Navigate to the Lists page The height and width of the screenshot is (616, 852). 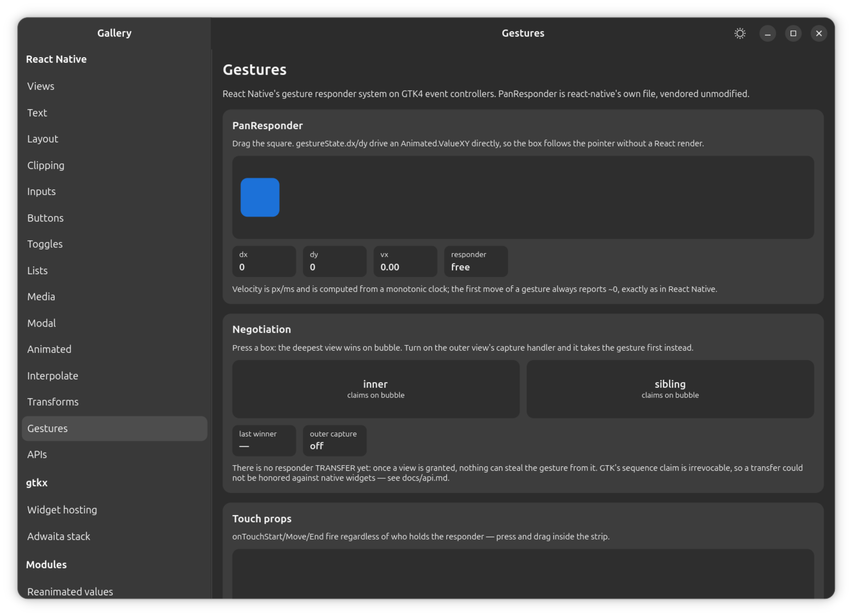coord(115,270)
